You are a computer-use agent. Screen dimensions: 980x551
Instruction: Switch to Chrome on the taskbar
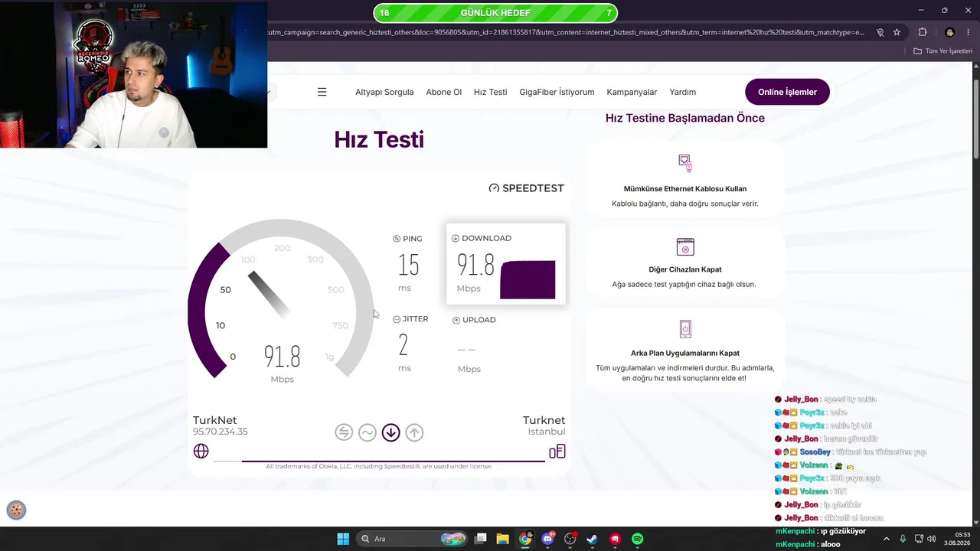click(x=525, y=539)
